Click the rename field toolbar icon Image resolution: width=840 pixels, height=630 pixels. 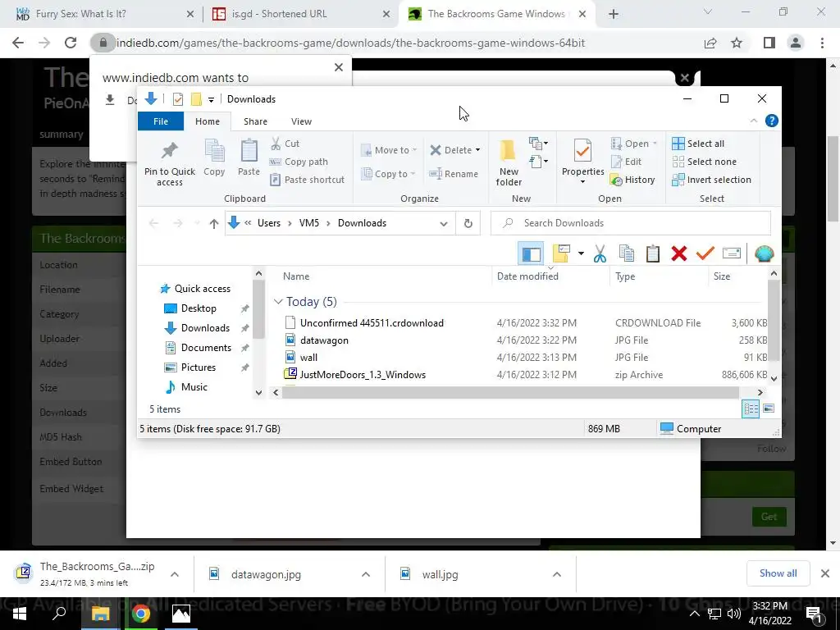tap(731, 253)
